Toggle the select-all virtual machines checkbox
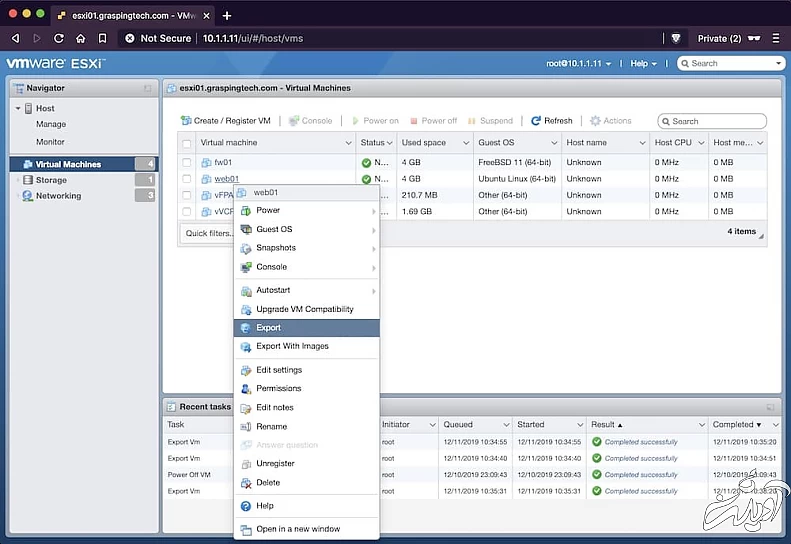Screen dimensions: 791x544 [x=187, y=143]
